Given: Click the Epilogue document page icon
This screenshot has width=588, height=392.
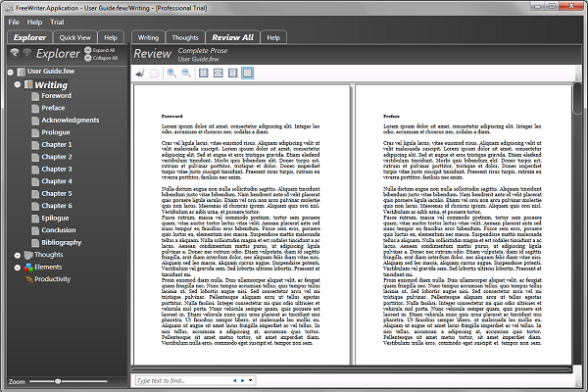Looking at the screenshot, I should [x=35, y=219].
